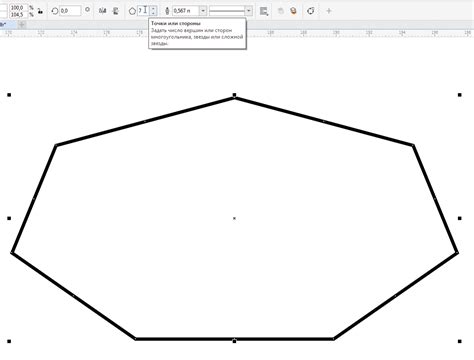Click the plus quick customize icon
This screenshot has height=360, width=474.
329,11
